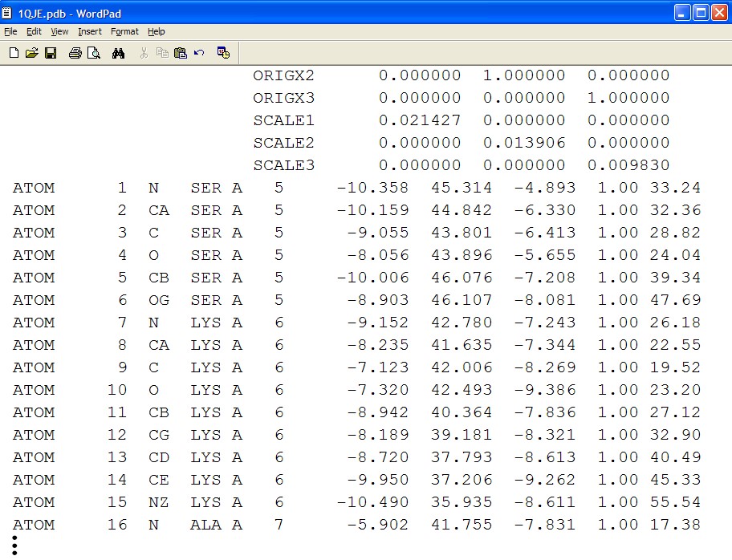This screenshot has height=560, width=732.
Task: Insert Date/Time using the toolbar icon
Action: coord(224,53)
